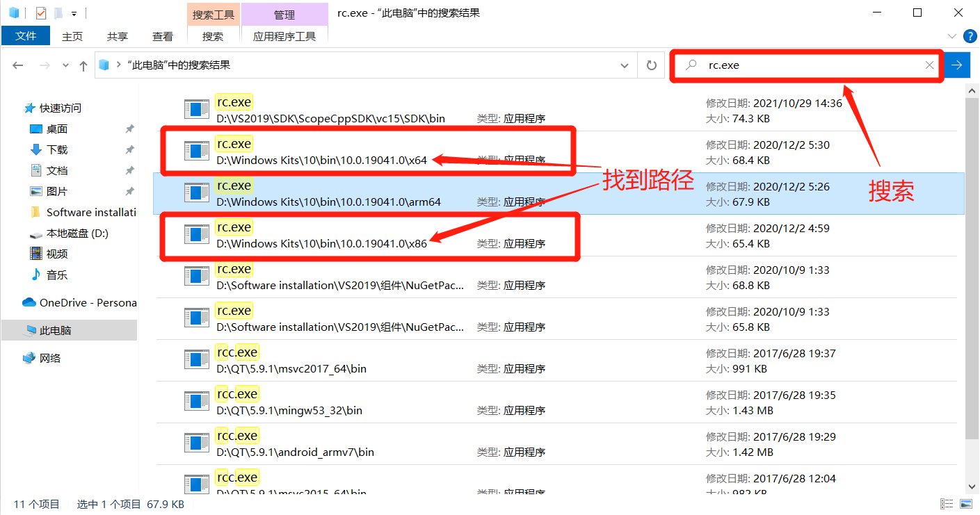Open the 文件 menu
Screen dimensions: 980x515
pos(26,36)
